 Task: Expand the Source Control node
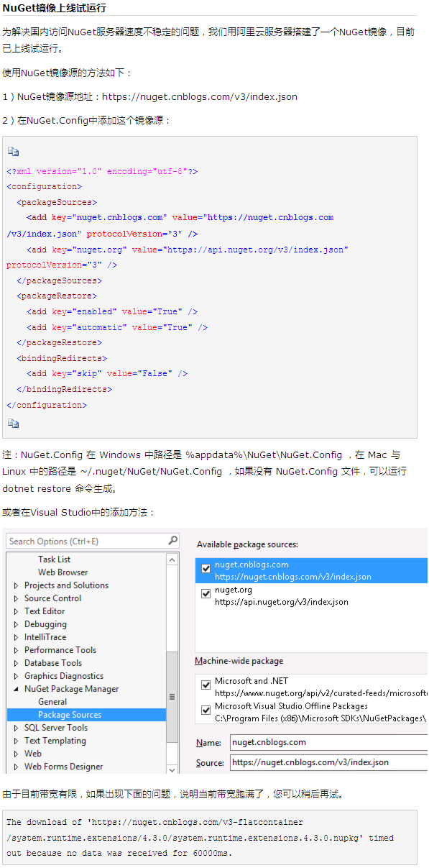point(17,598)
